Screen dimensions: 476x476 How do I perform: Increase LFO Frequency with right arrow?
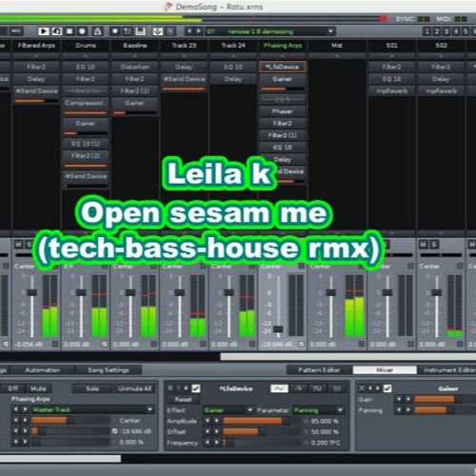coord(217,443)
